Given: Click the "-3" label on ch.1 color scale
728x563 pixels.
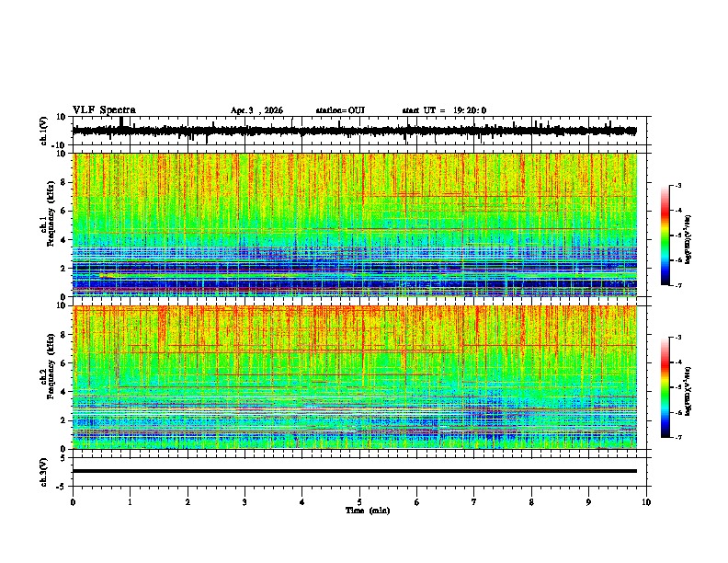Looking at the screenshot, I should coord(677,185).
